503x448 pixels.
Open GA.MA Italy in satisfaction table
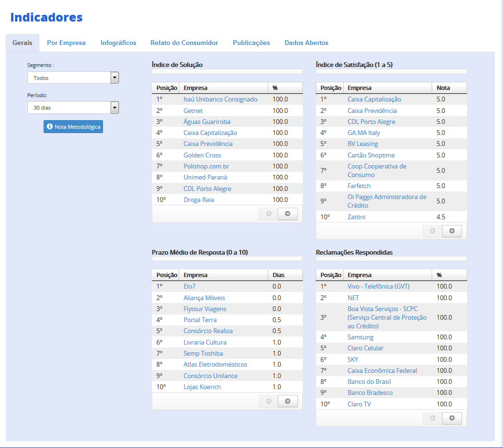[x=364, y=133]
